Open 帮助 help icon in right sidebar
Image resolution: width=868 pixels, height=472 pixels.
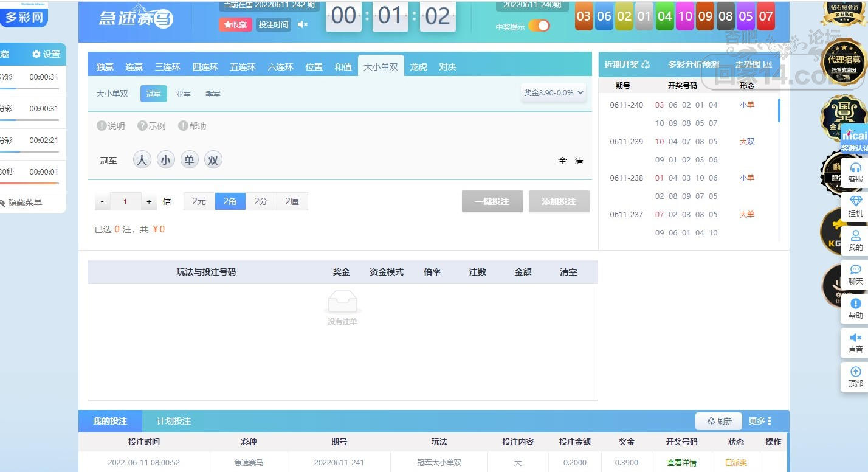pos(855,304)
